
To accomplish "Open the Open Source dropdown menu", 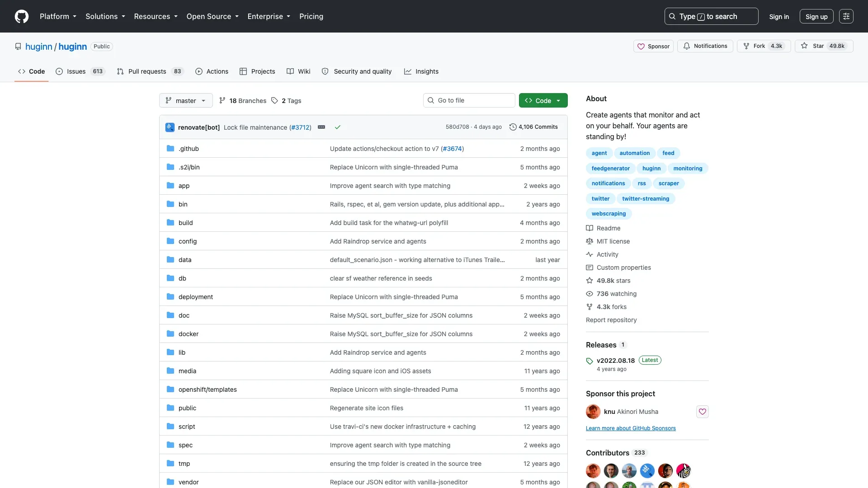I will tap(212, 16).
